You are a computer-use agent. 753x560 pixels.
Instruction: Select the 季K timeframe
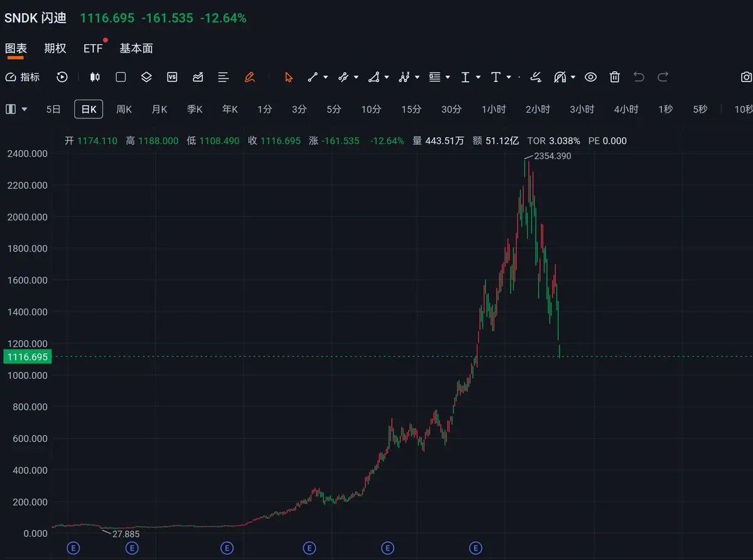point(195,109)
